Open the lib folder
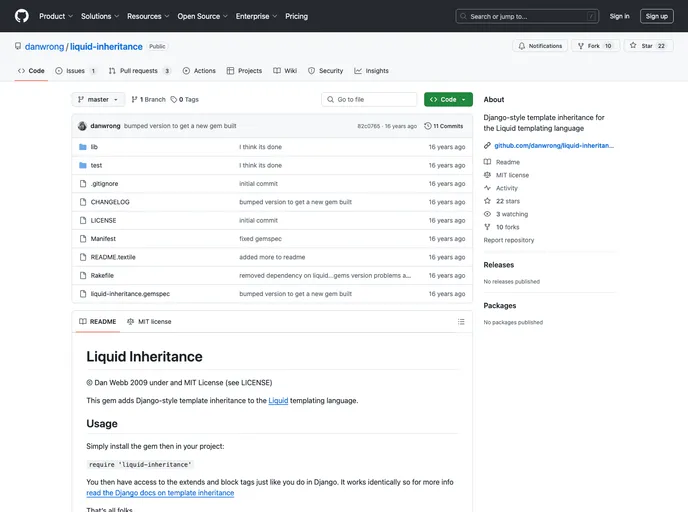Screen dimensions: 688x512 tap(94, 147)
